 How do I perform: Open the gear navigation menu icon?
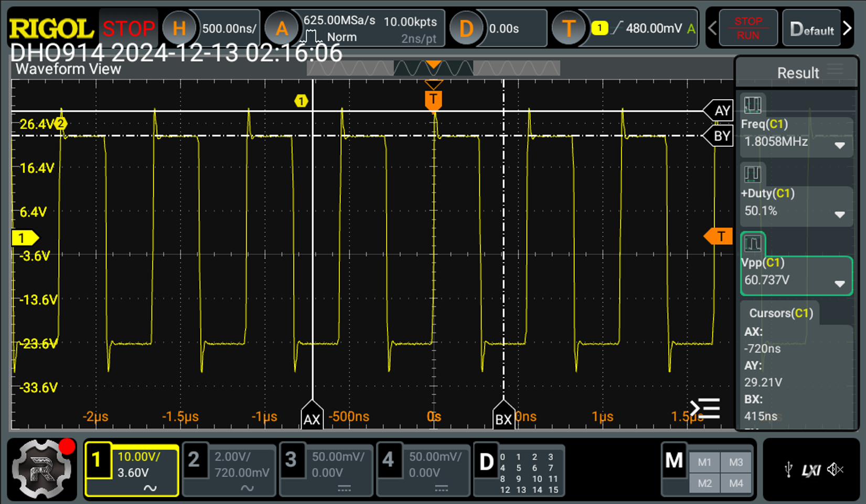[42, 469]
